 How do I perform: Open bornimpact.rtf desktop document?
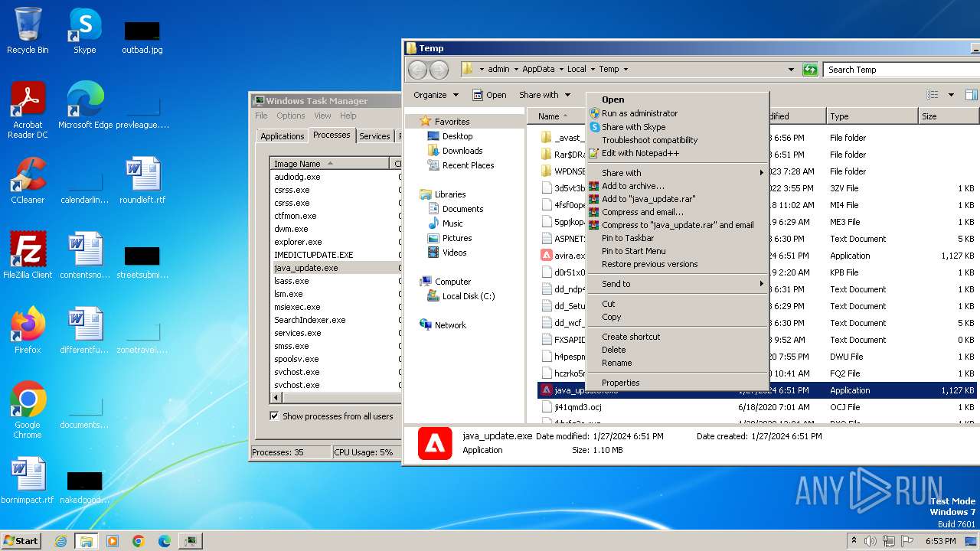(28, 480)
